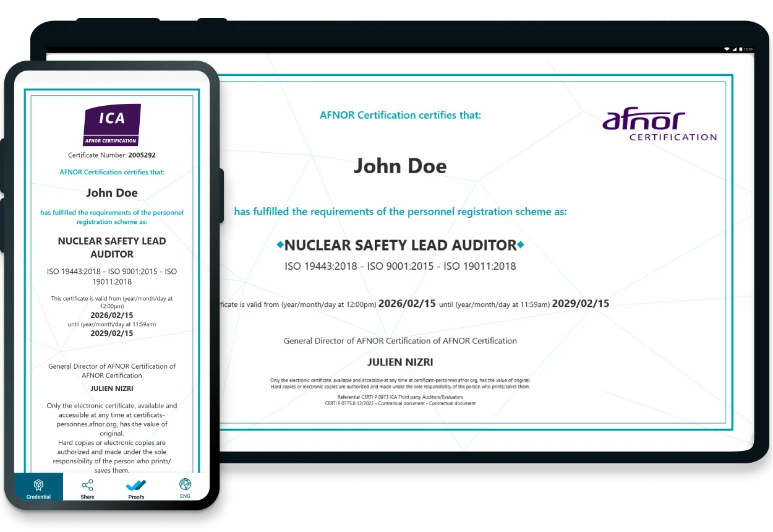Screen dimensions: 773x532
Task: Click the right diamond after LEAD AUDITOR
Action: coord(521,245)
